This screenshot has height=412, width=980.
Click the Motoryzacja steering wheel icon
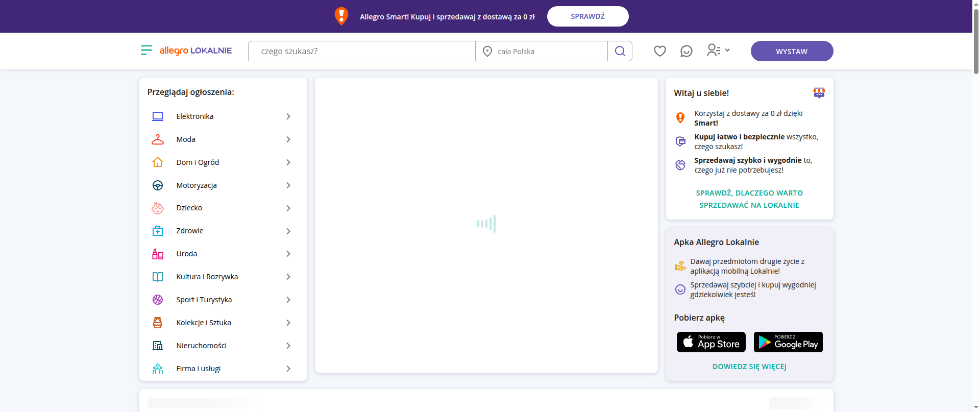pyautogui.click(x=158, y=185)
